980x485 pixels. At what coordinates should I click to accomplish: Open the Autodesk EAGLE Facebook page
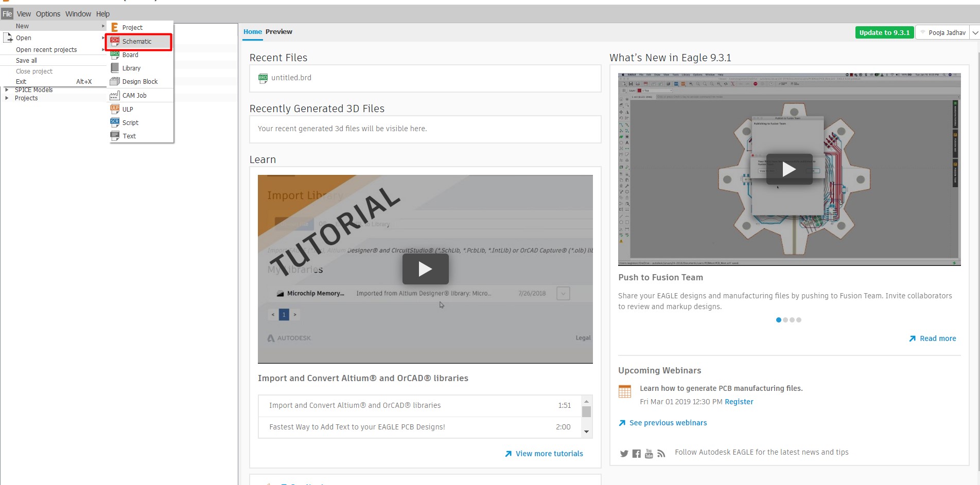[637, 454]
